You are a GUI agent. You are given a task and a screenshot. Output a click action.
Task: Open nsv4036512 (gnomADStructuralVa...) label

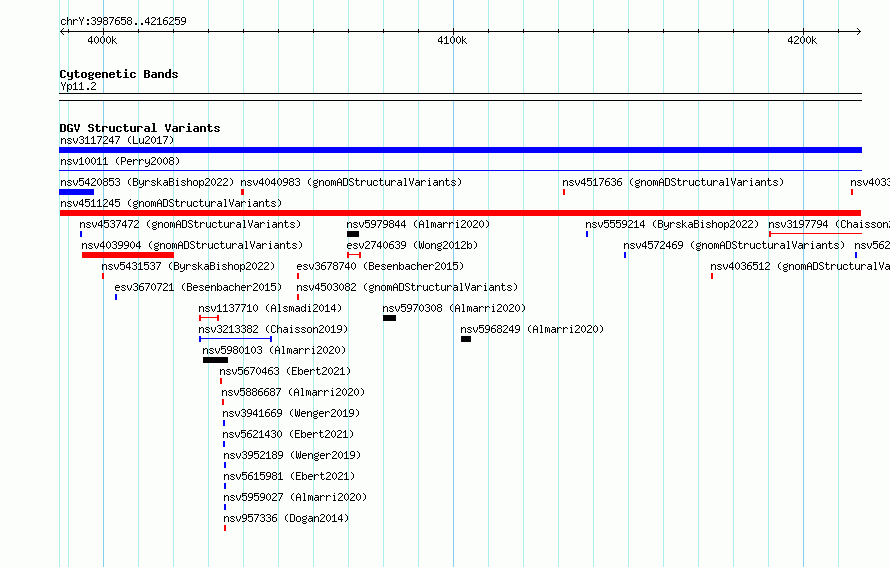pyautogui.click(x=800, y=266)
